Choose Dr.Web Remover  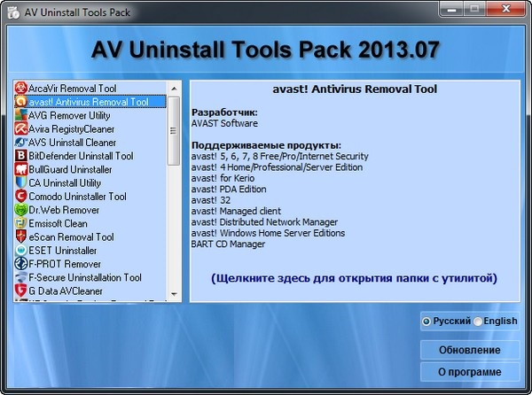90,210
